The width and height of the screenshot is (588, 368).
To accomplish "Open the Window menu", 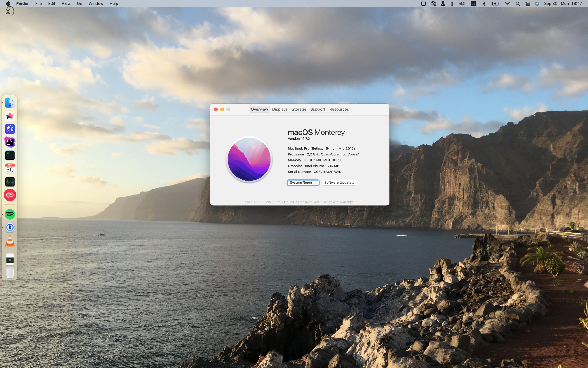I will point(96,4).
